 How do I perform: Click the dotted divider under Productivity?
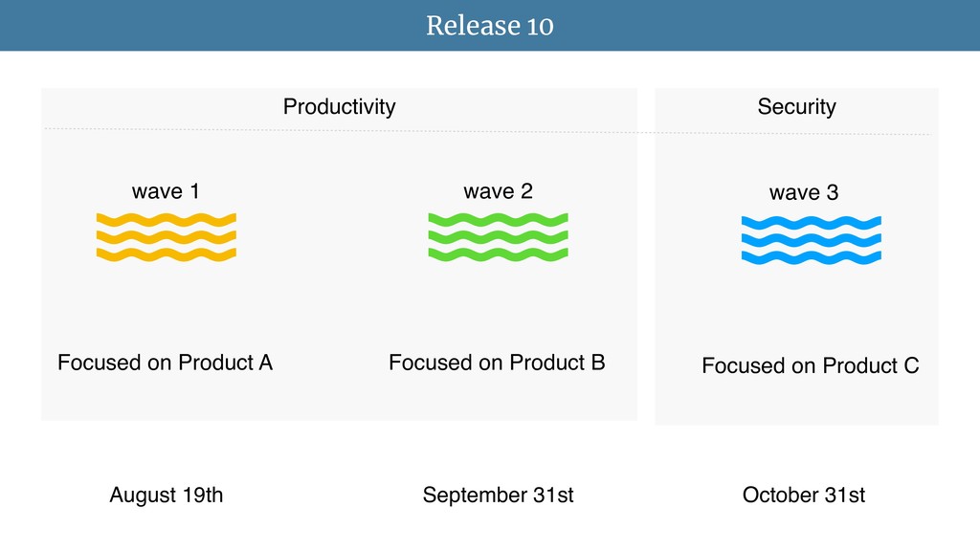click(341, 130)
